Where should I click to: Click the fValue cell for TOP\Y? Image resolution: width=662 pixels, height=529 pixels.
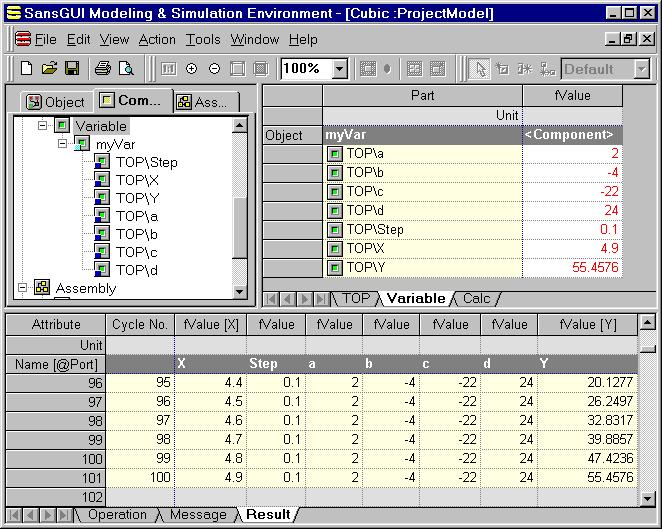coord(571,268)
